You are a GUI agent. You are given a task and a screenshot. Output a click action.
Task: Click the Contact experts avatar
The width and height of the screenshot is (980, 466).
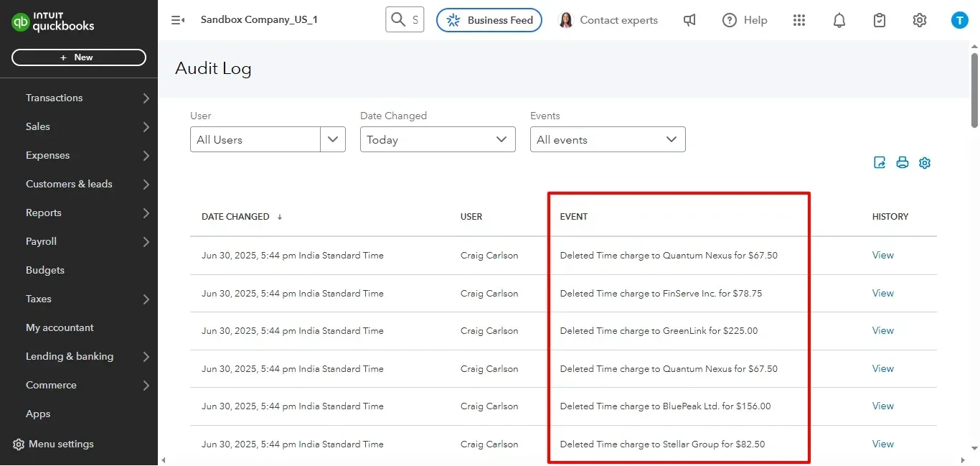pos(566,20)
